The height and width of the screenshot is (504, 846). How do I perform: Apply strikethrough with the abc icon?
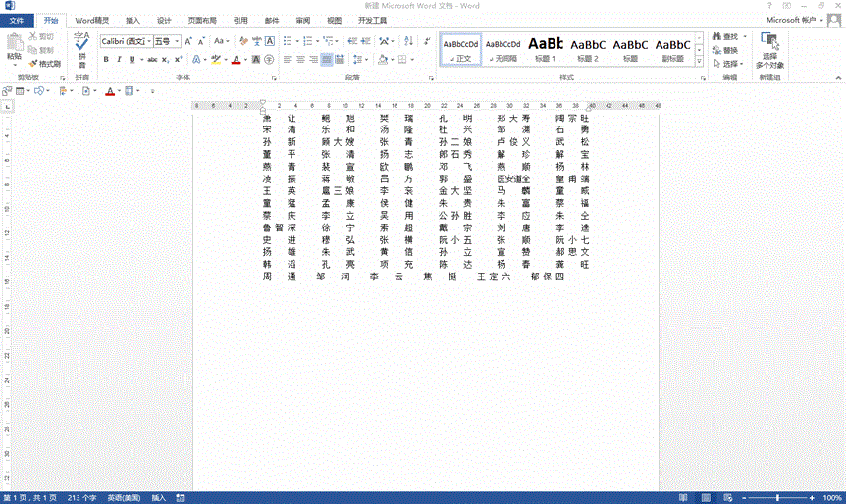[151, 60]
